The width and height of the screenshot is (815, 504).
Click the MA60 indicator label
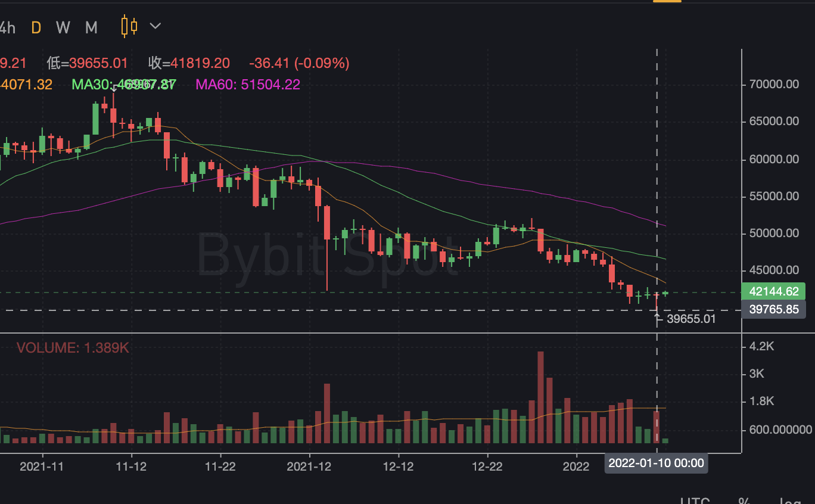tap(248, 85)
